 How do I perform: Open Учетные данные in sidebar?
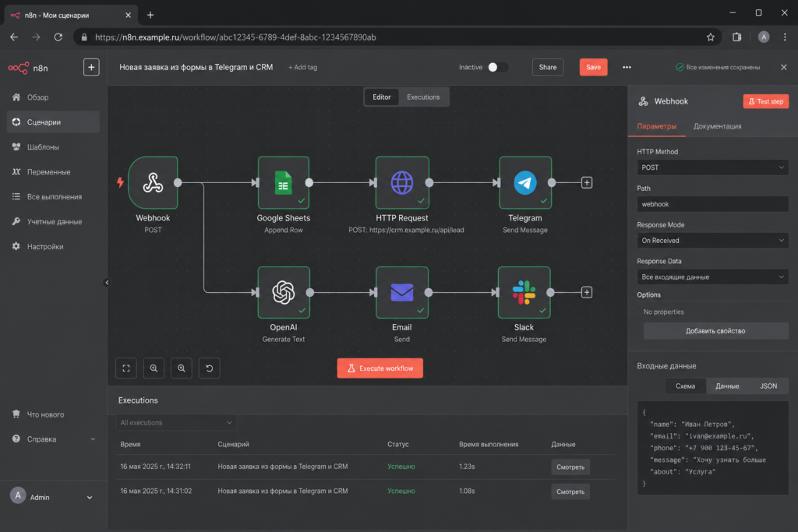pos(53,222)
